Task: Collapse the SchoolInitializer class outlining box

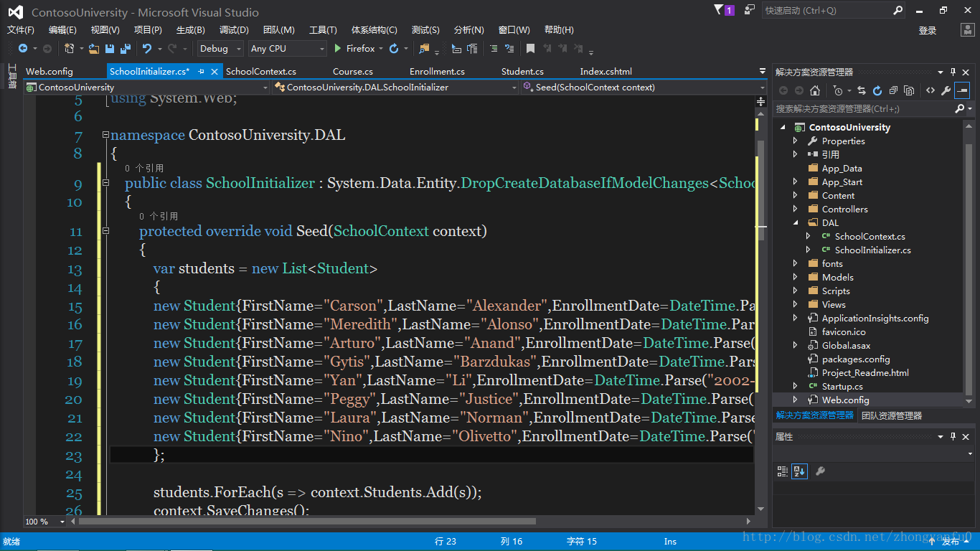Action: pyautogui.click(x=105, y=183)
